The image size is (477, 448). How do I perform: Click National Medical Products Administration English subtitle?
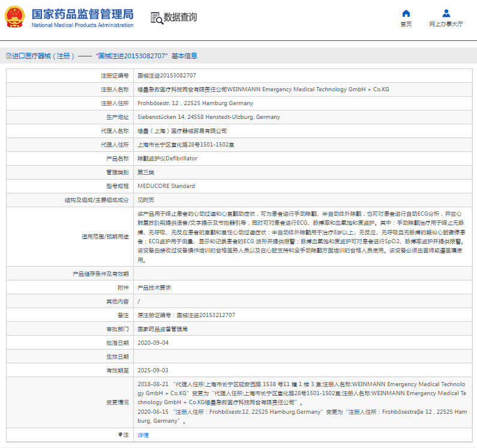tap(82, 25)
